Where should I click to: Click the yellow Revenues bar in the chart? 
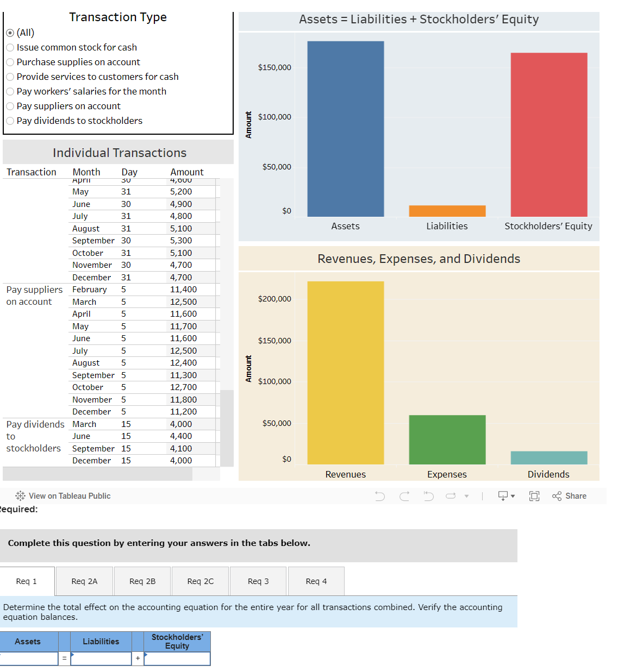(346, 372)
